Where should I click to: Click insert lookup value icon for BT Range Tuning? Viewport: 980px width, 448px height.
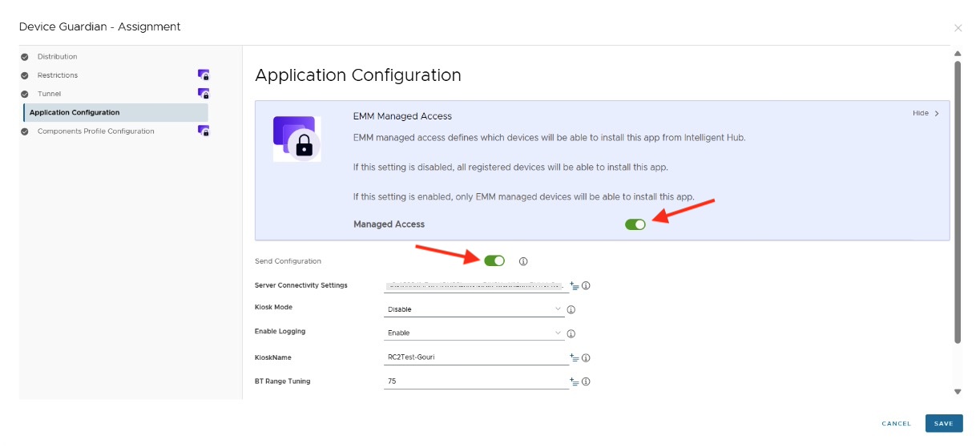click(574, 381)
